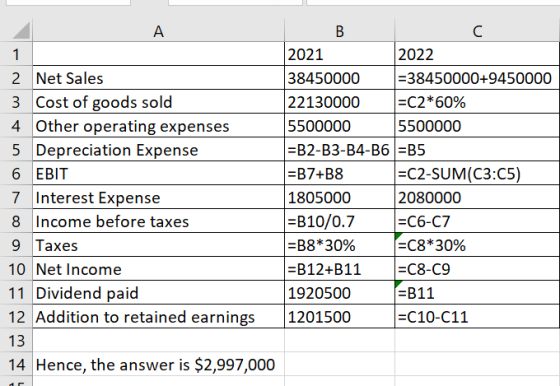560x386 pixels.
Task: Select row 12 header
Action: pos(16,317)
